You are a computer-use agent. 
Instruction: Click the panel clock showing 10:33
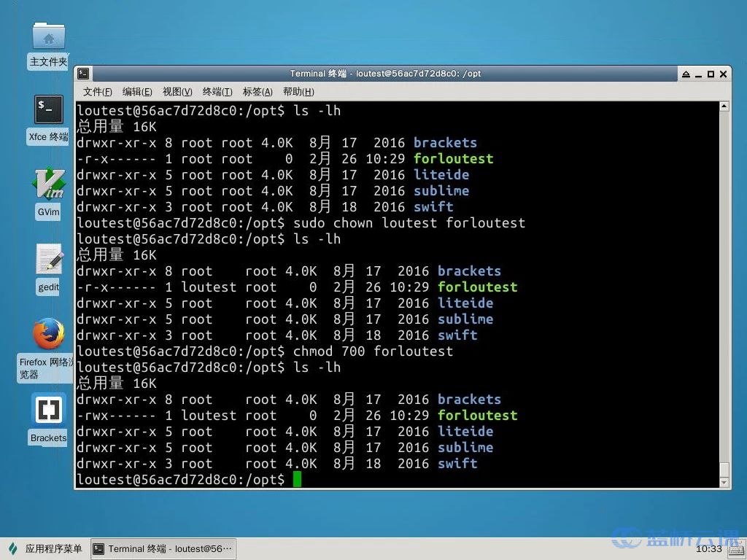[x=708, y=548]
